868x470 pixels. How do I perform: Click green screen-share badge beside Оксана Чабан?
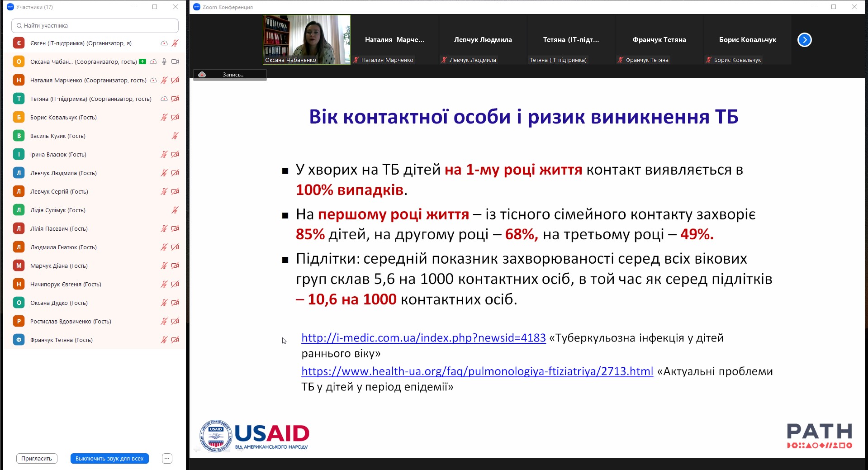coord(142,62)
